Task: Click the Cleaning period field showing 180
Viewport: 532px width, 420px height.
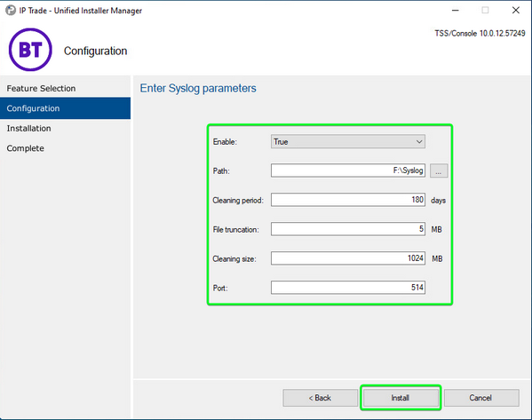Action: click(x=348, y=200)
